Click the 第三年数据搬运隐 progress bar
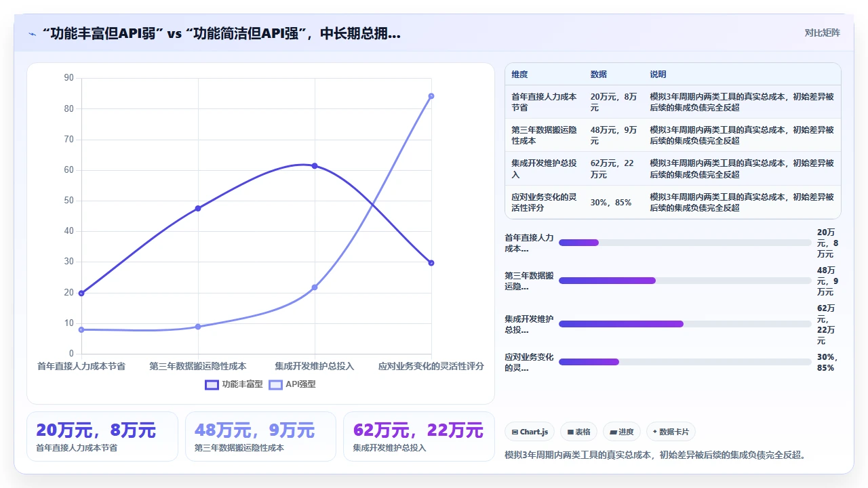Image resolution: width=868 pixels, height=488 pixels. click(x=685, y=281)
